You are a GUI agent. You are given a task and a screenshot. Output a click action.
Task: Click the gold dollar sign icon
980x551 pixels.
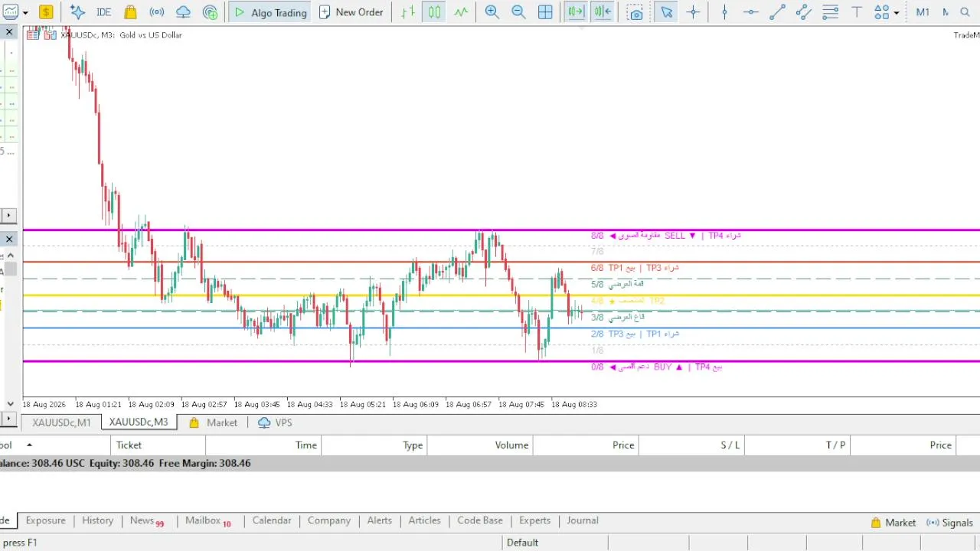tap(46, 12)
